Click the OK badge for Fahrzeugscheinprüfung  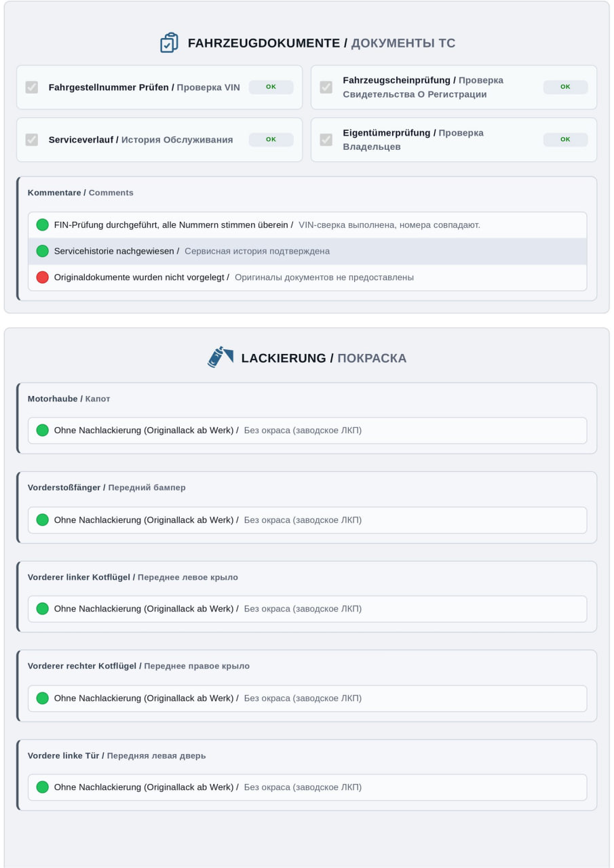point(565,87)
